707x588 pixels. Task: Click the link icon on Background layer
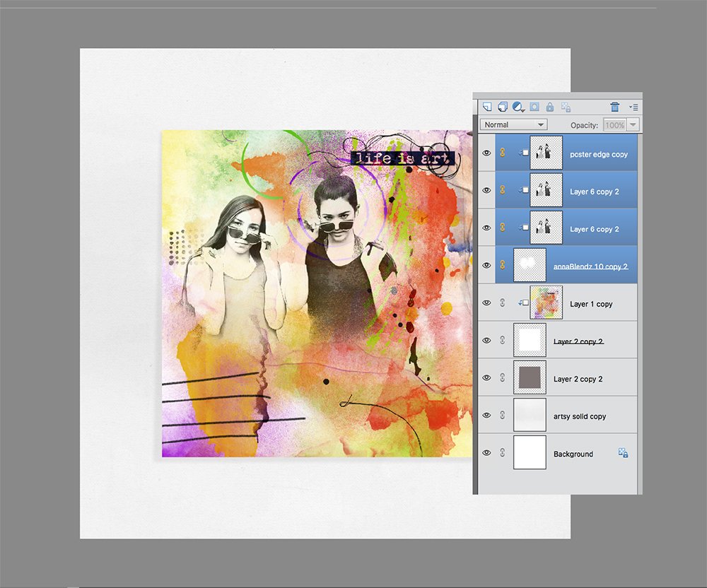[x=502, y=452]
